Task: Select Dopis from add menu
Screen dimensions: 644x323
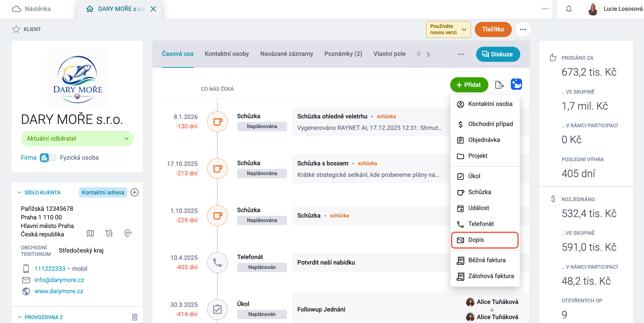Action: click(485, 240)
